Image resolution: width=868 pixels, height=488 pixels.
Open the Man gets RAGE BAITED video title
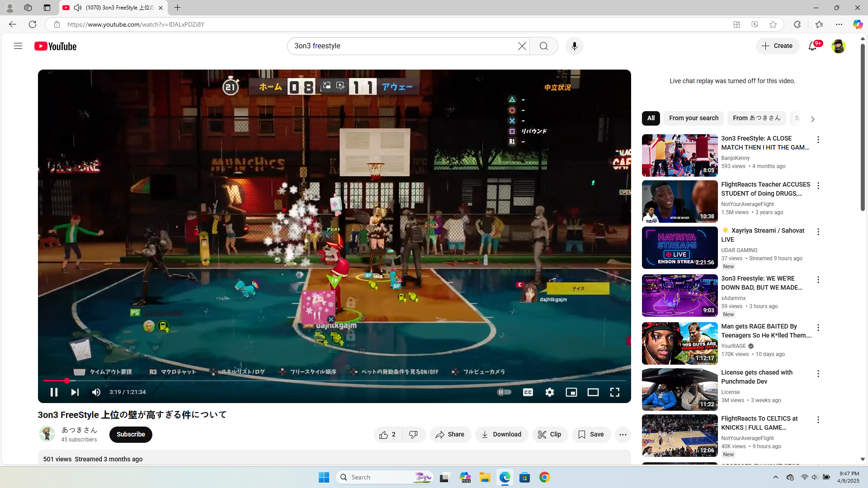(x=766, y=331)
